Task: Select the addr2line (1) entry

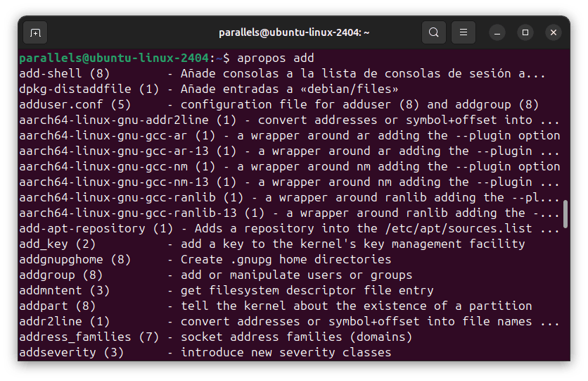Action: 289,321
